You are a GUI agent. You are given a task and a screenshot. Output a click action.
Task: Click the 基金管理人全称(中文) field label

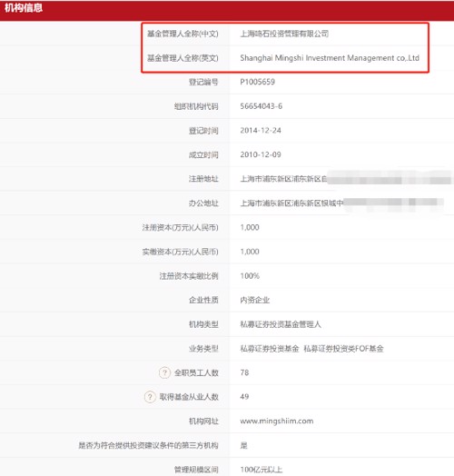[x=183, y=34]
